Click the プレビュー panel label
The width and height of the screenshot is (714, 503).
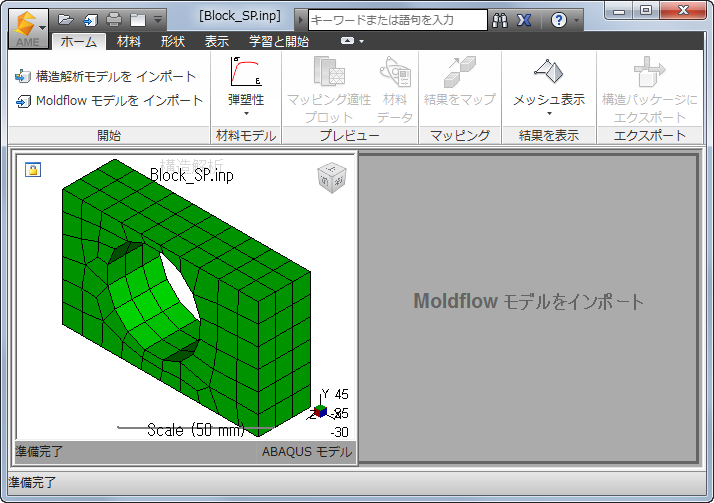pyautogui.click(x=350, y=136)
